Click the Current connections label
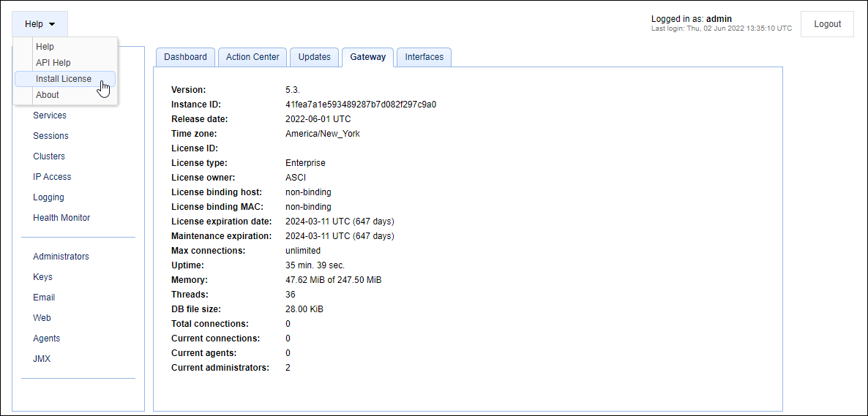868x416 pixels. click(215, 339)
